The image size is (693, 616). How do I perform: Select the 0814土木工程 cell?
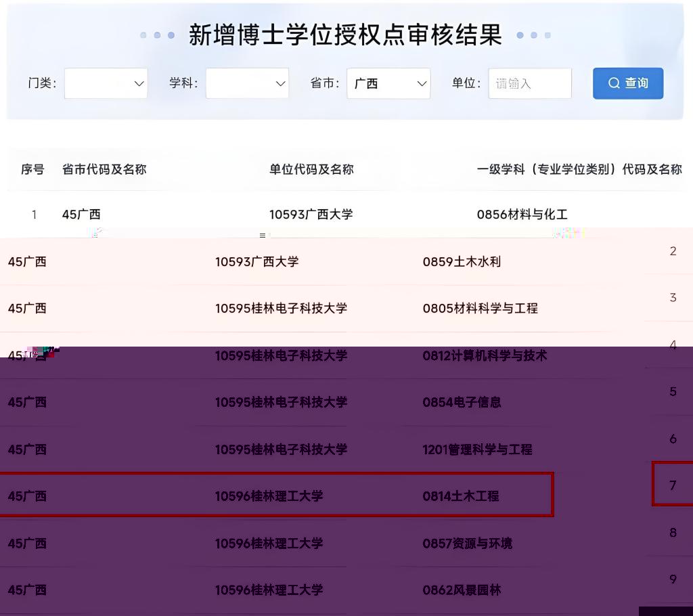[461, 496]
